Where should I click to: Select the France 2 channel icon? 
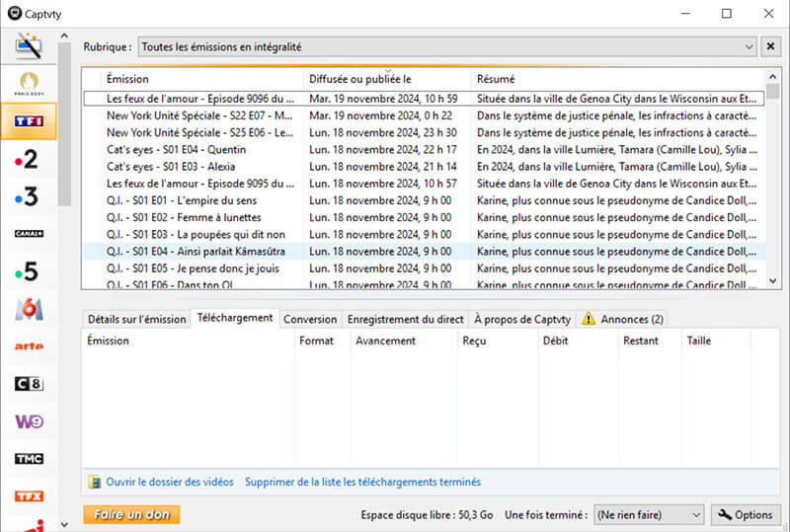click(x=29, y=159)
